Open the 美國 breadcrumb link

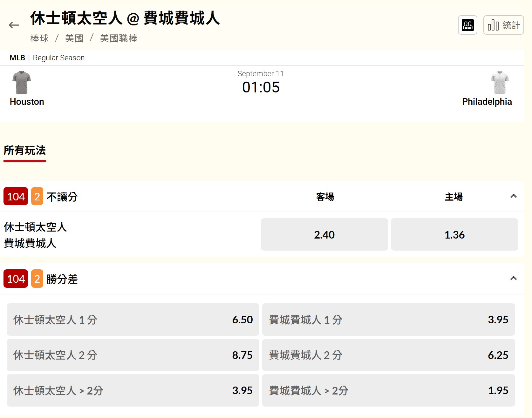74,38
